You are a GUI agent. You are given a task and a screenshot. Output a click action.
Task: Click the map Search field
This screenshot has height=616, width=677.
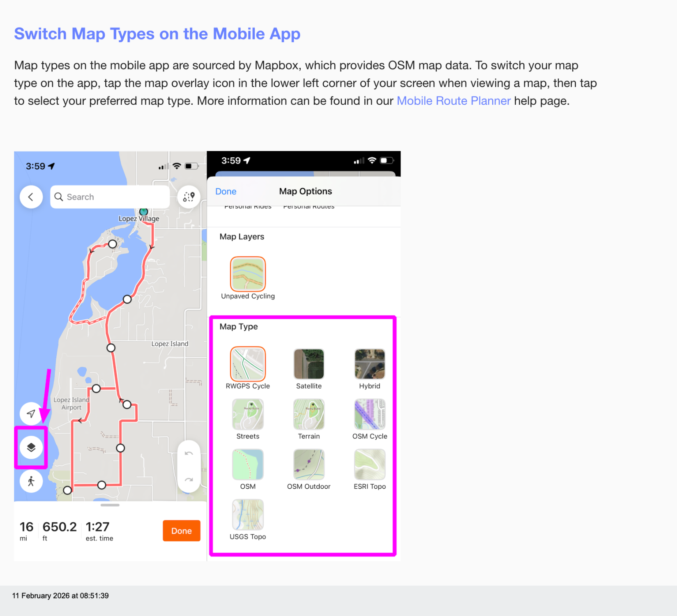point(110,197)
